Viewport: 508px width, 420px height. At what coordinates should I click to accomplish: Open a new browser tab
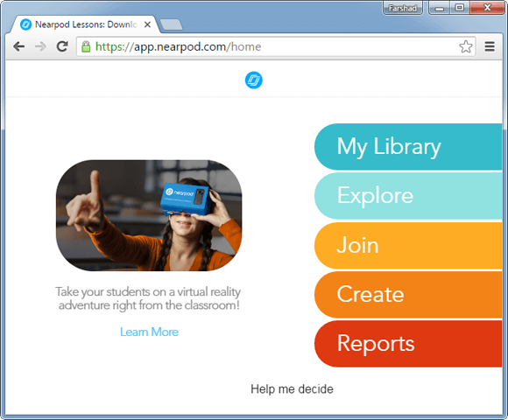coord(171,24)
